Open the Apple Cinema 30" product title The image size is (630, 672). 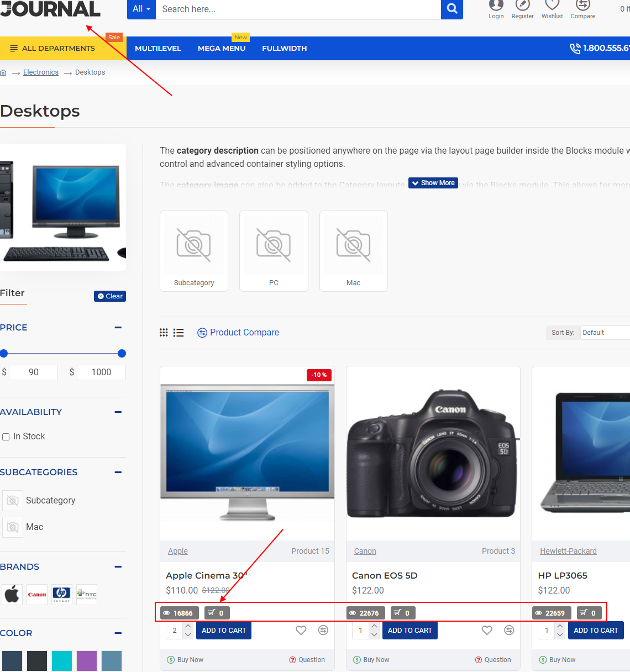(x=207, y=575)
